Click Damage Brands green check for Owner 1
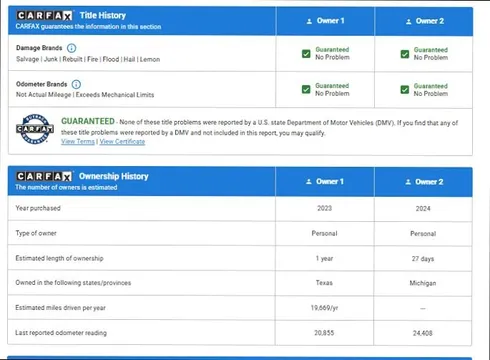 306,54
